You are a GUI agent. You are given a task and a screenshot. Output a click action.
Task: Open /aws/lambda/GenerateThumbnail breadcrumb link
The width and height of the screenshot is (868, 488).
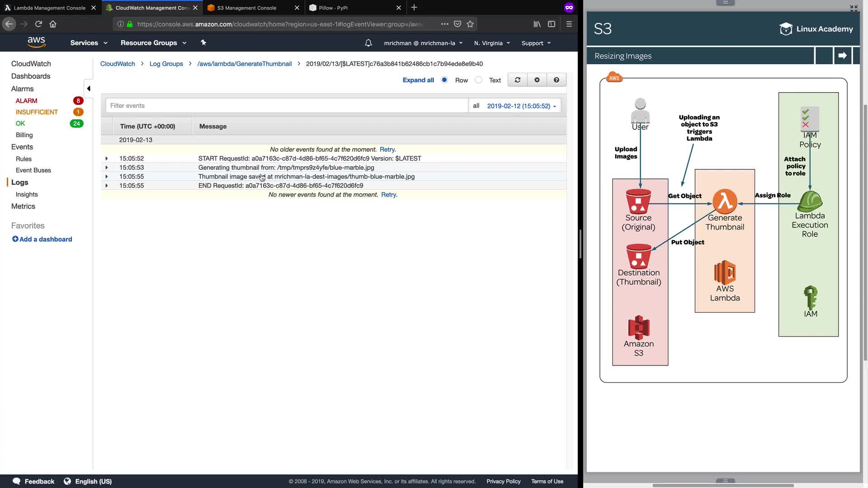(x=244, y=64)
